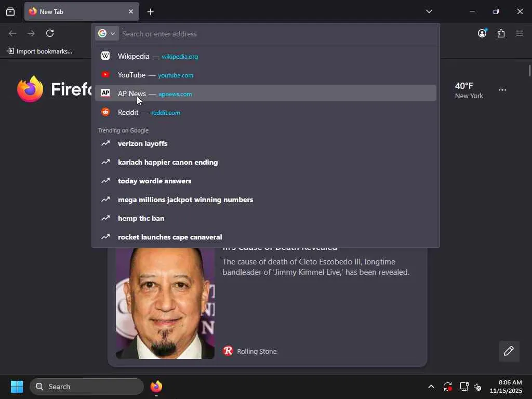Viewport: 532px width, 399px height.
Task: Search trending today wordle answers
Action: point(265,181)
